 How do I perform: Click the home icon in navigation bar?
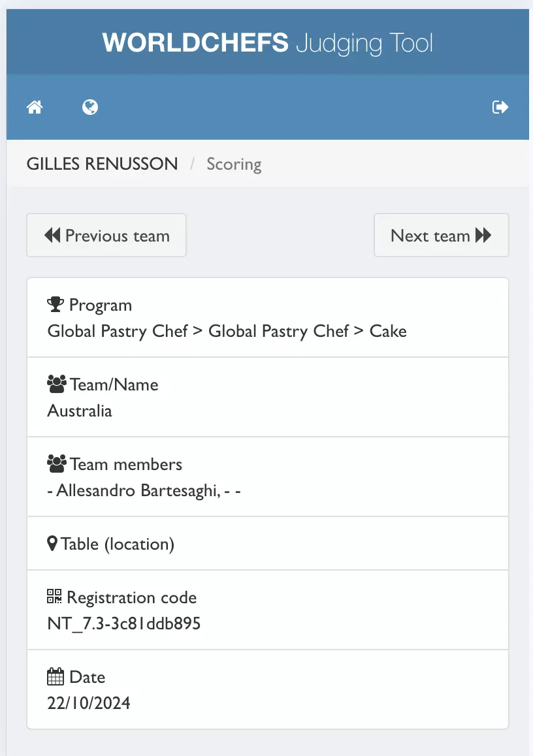pos(35,107)
